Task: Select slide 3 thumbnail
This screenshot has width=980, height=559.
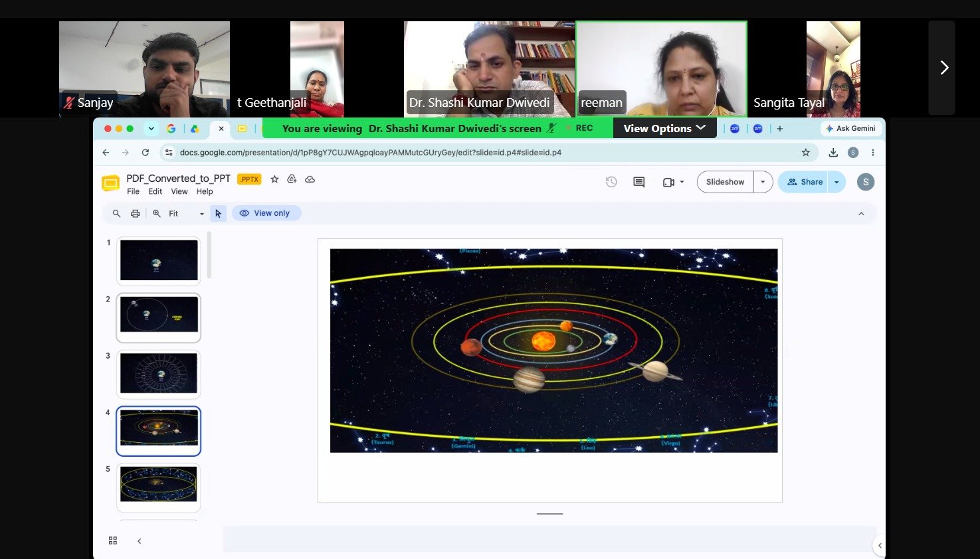Action: 159,374
